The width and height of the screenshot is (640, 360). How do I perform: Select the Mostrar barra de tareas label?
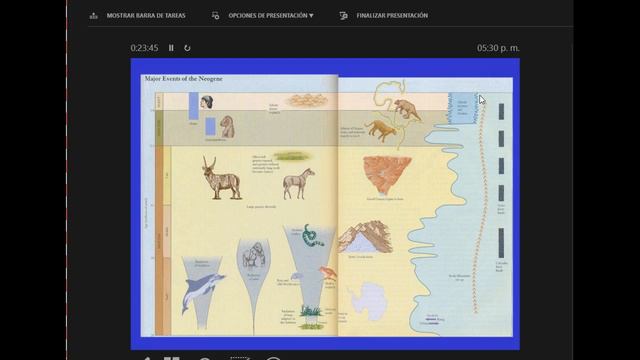[x=146, y=16]
